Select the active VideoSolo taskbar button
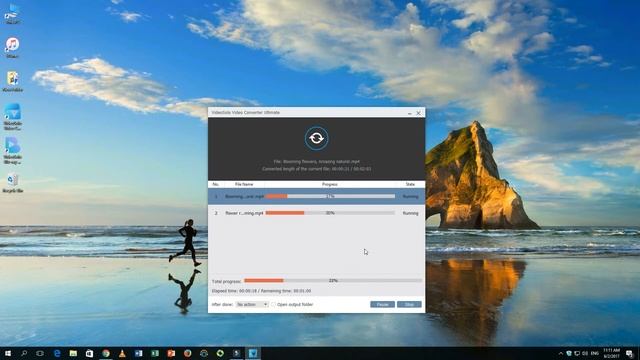This screenshot has height=360, width=640. click(x=253, y=353)
